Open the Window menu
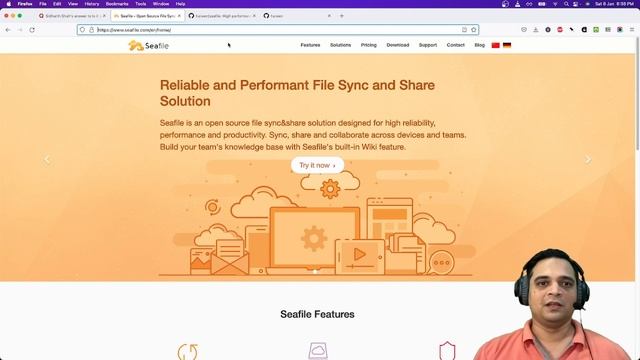The height and width of the screenshot is (360, 640). pos(161,4)
